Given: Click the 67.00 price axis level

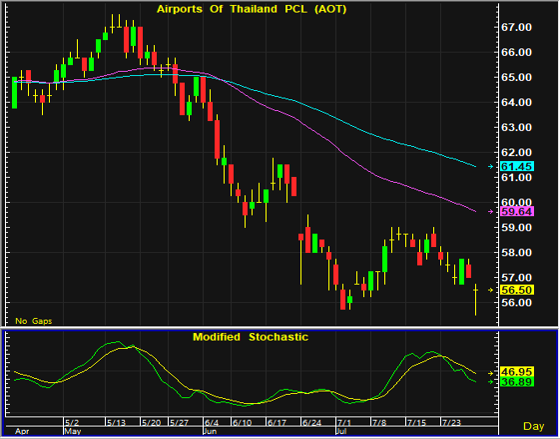Looking at the screenshot, I should click(516, 27).
